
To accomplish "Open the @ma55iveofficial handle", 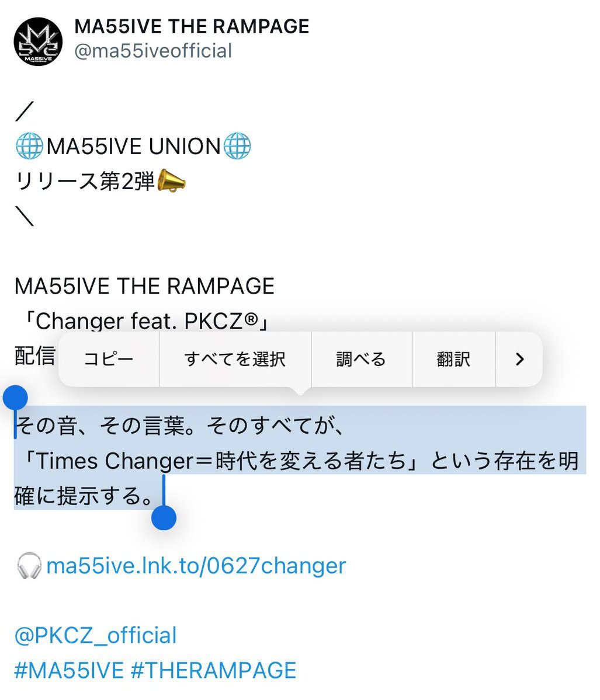I will [153, 51].
